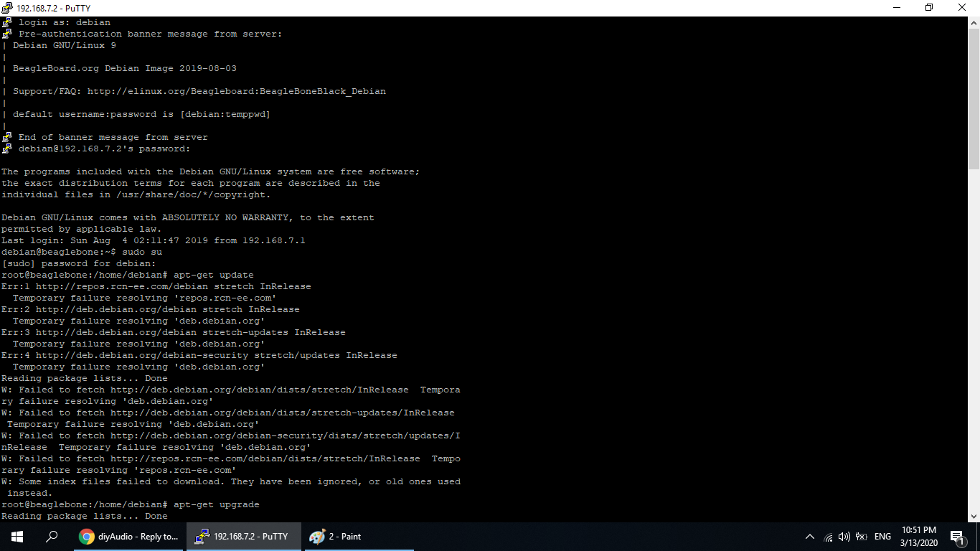Change the ENG input language
The height and width of the screenshot is (551, 980).
click(883, 537)
